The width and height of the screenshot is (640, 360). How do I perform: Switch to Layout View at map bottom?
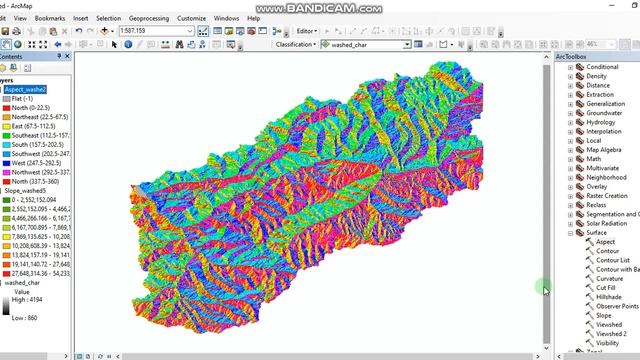click(x=88, y=356)
